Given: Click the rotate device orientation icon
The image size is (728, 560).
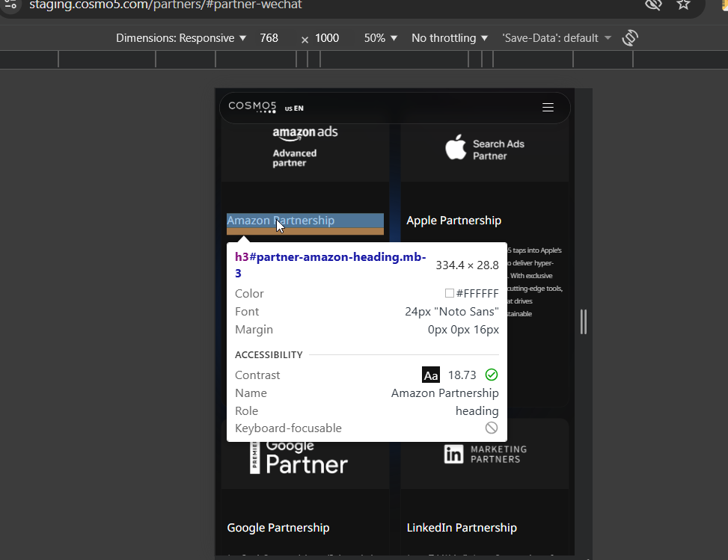Looking at the screenshot, I should pos(630,38).
